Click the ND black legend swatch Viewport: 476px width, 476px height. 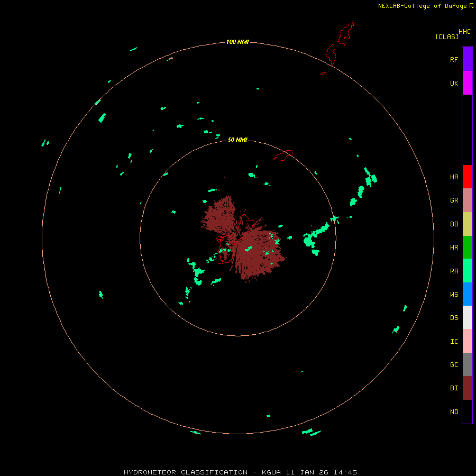[467, 411]
